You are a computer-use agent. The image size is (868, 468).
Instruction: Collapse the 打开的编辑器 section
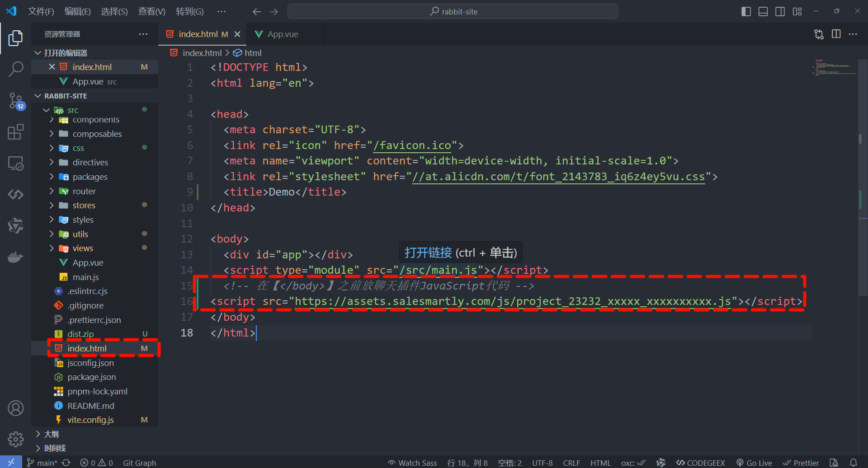[66, 53]
